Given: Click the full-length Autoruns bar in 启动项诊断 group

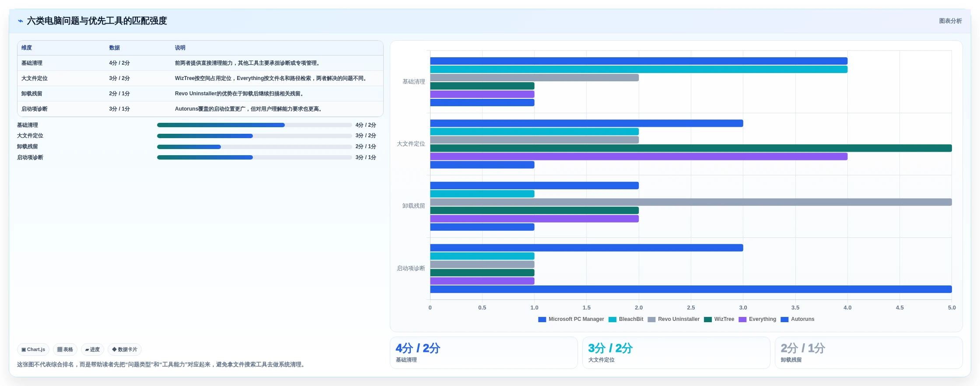Looking at the screenshot, I should 691,289.
